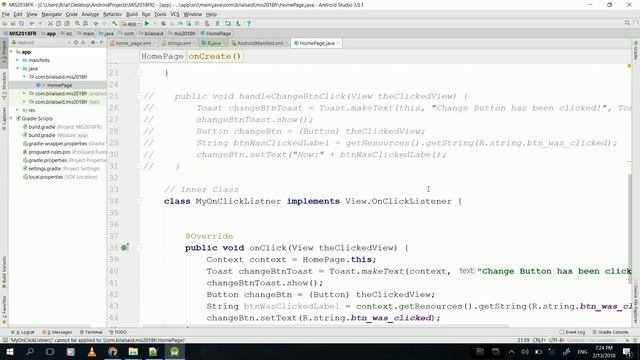This screenshot has height=360, width=640.
Task: Open the Captures side tool window
Action: point(4,119)
